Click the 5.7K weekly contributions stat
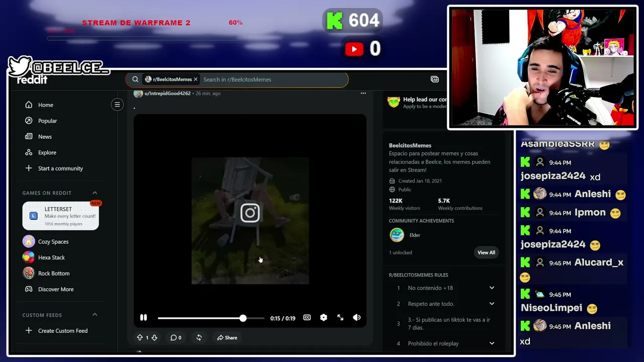Image resolution: width=644 pixels, height=362 pixels. click(460, 204)
